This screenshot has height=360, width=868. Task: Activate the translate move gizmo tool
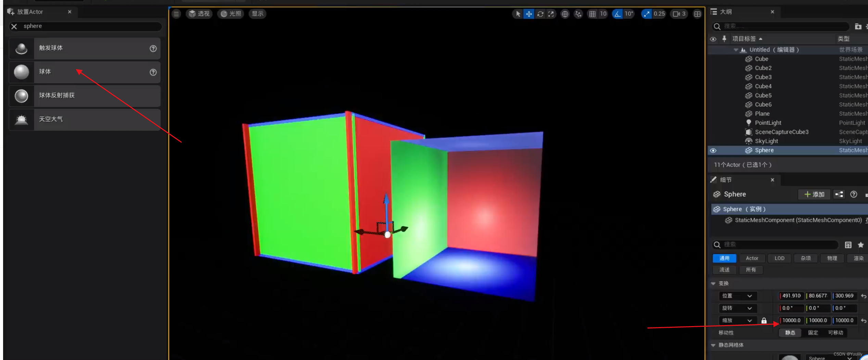tap(529, 14)
